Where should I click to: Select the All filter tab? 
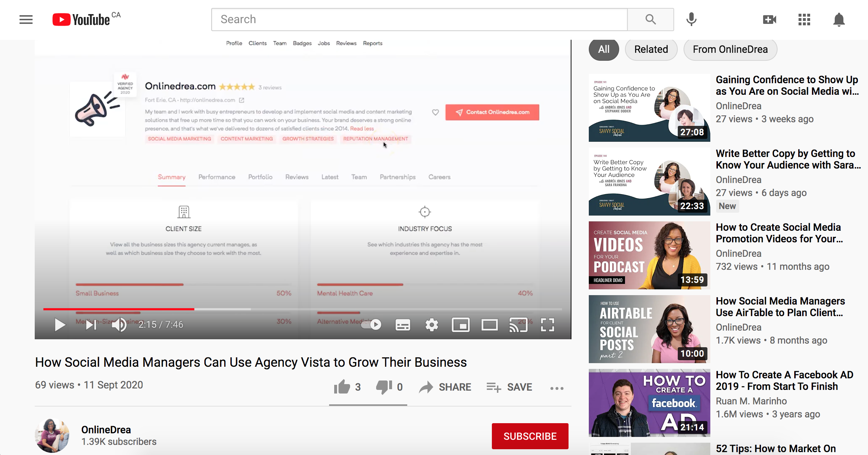(603, 49)
